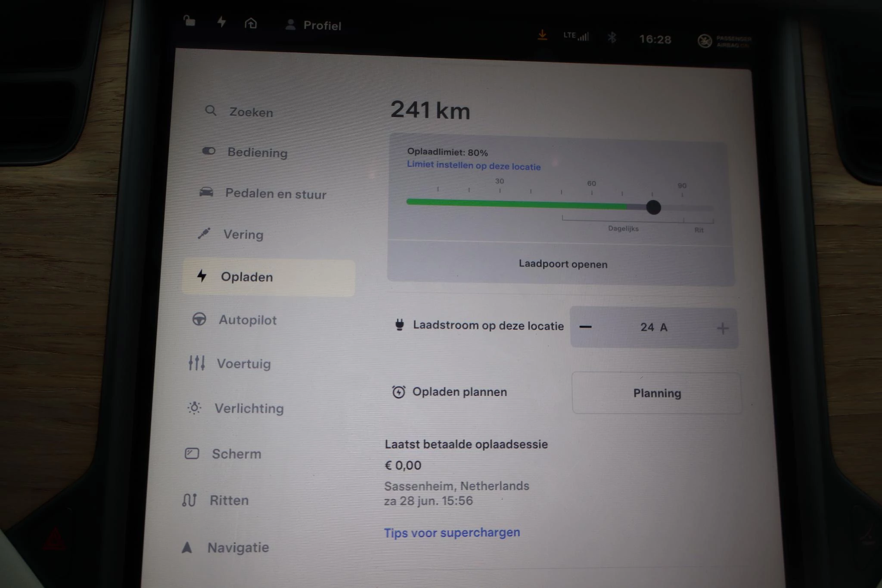Increase charge current with plus button
The image size is (882, 588).
(722, 328)
